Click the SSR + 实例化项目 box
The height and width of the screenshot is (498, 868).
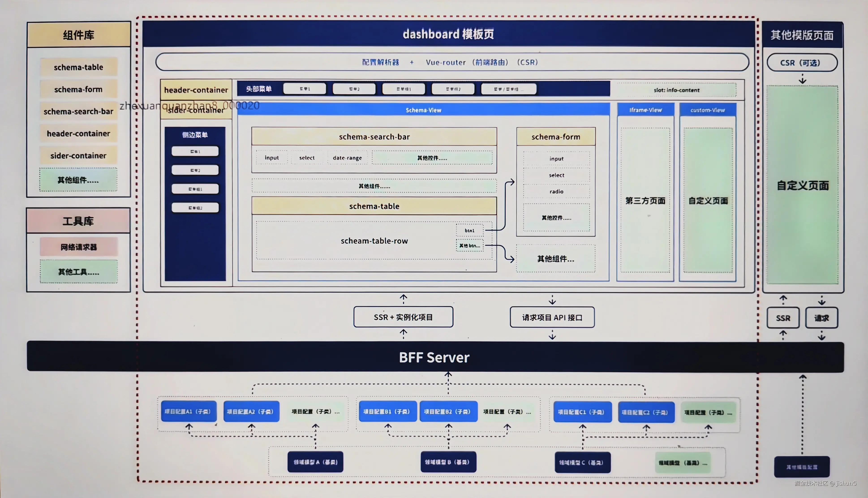click(403, 317)
